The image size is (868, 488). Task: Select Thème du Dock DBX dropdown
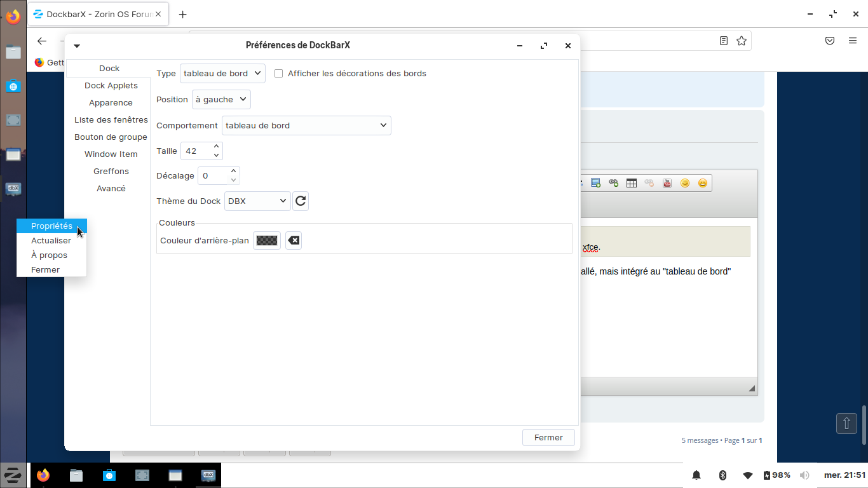click(257, 201)
